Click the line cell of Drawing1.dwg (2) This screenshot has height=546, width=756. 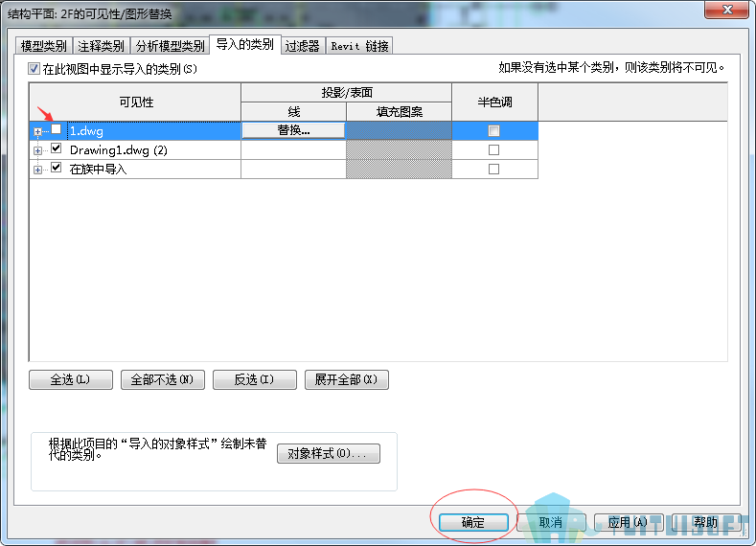pyautogui.click(x=293, y=149)
